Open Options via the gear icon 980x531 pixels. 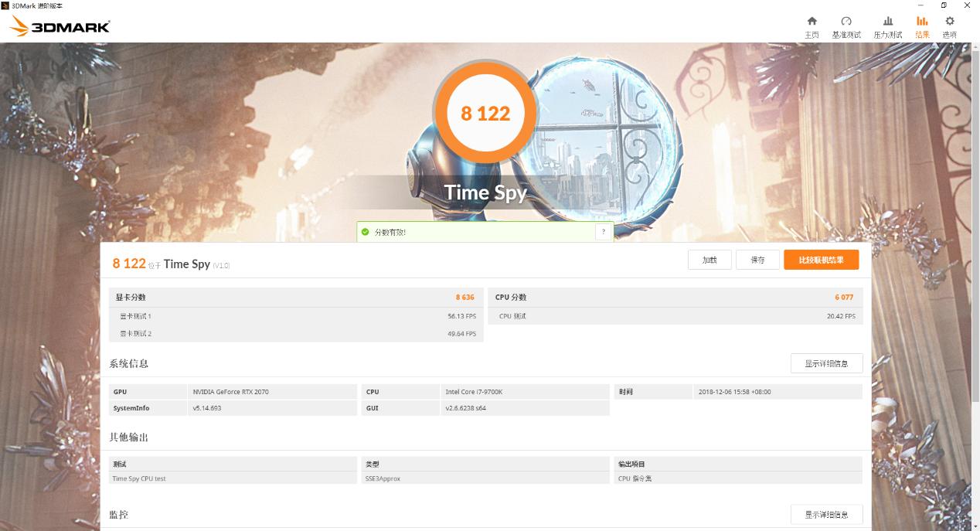click(x=948, y=23)
